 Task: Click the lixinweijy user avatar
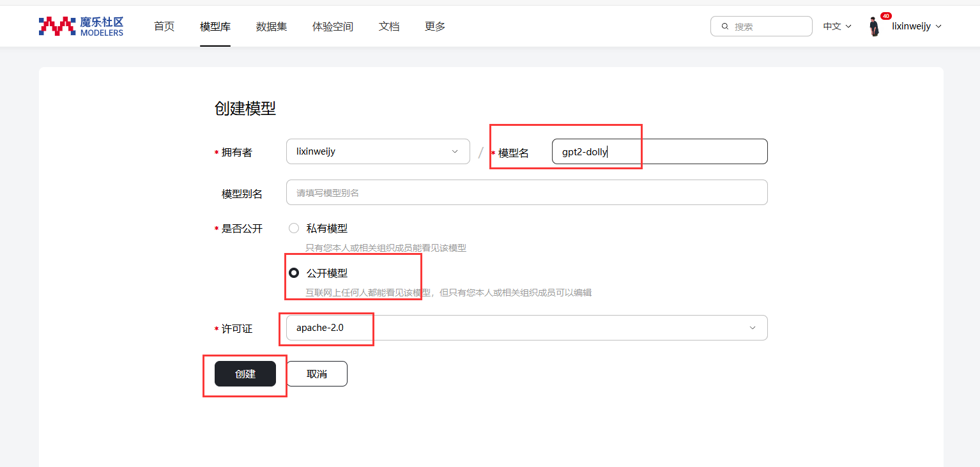[x=874, y=27]
